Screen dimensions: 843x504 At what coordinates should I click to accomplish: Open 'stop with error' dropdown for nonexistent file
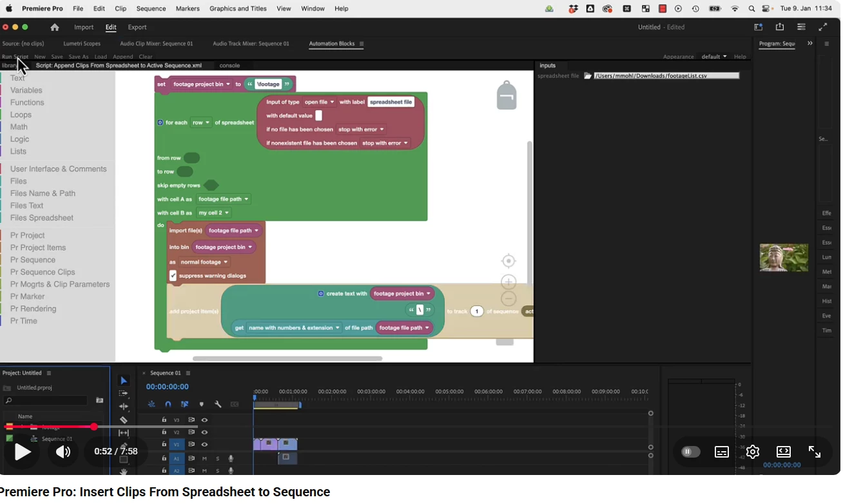[385, 143]
